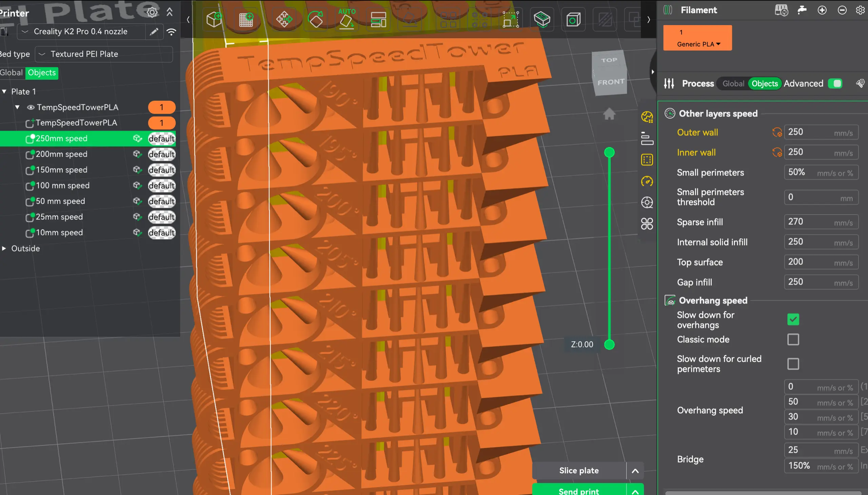This screenshot has height=495, width=868.
Task: Click the Top surface speed field
Action: [x=821, y=262]
